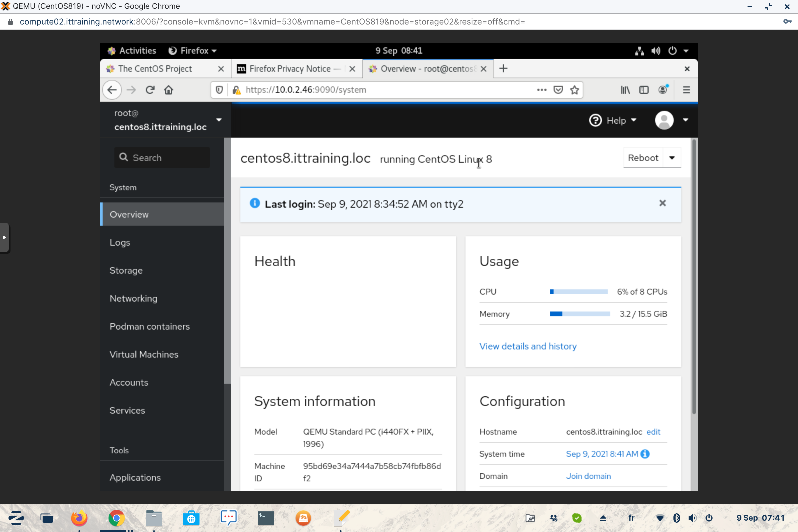Open GNOME system menu arrow

click(686, 51)
